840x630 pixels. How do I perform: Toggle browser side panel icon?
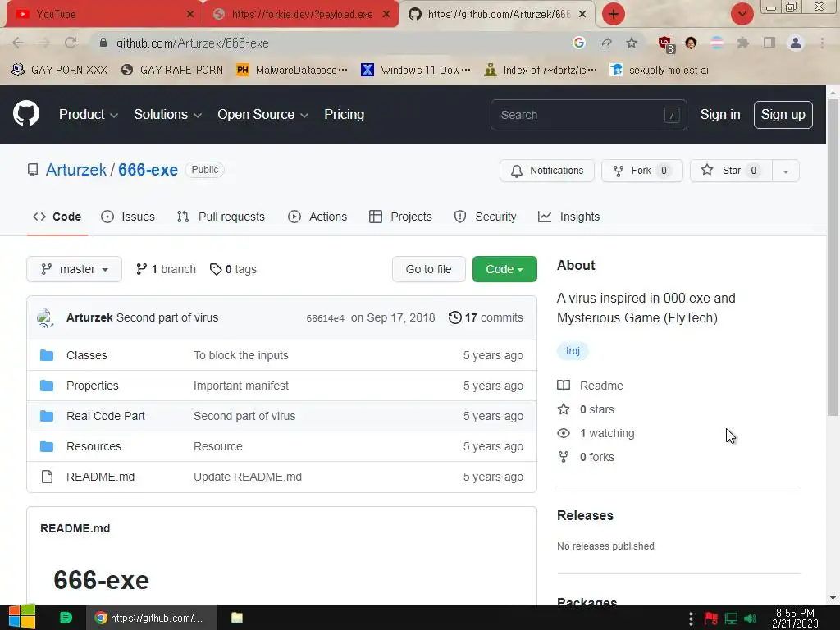tap(769, 43)
